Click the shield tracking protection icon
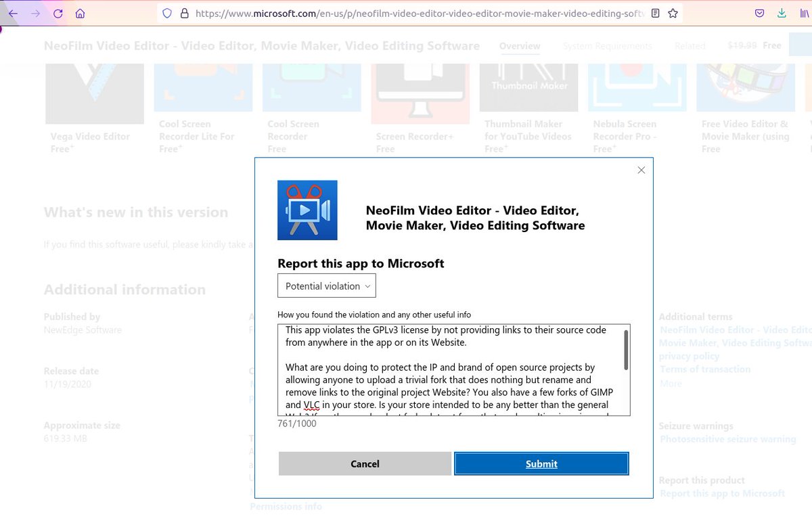The height and width of the screenshot is (521, 812). [167, 13]
